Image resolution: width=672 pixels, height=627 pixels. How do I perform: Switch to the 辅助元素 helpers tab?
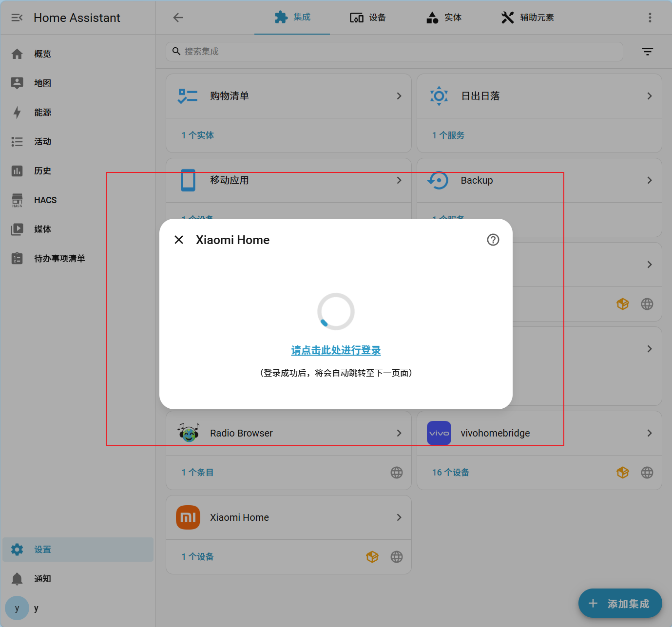tap(528, 18)
